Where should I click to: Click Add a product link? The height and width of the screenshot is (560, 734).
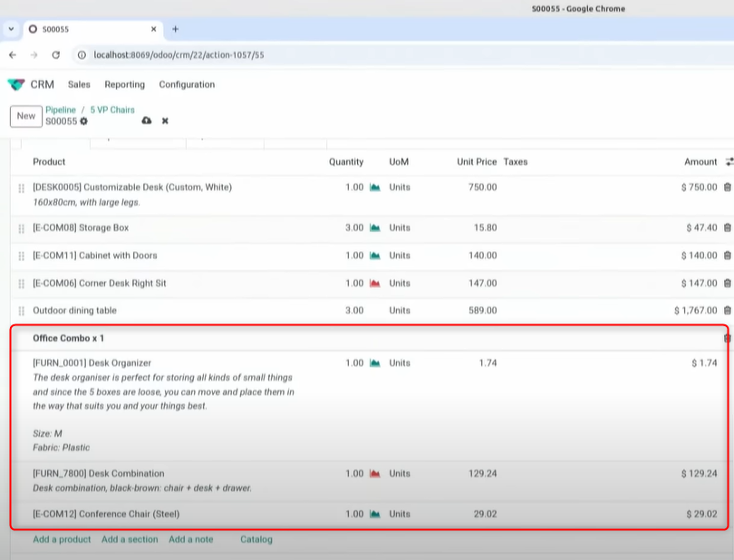pos(62,539)
